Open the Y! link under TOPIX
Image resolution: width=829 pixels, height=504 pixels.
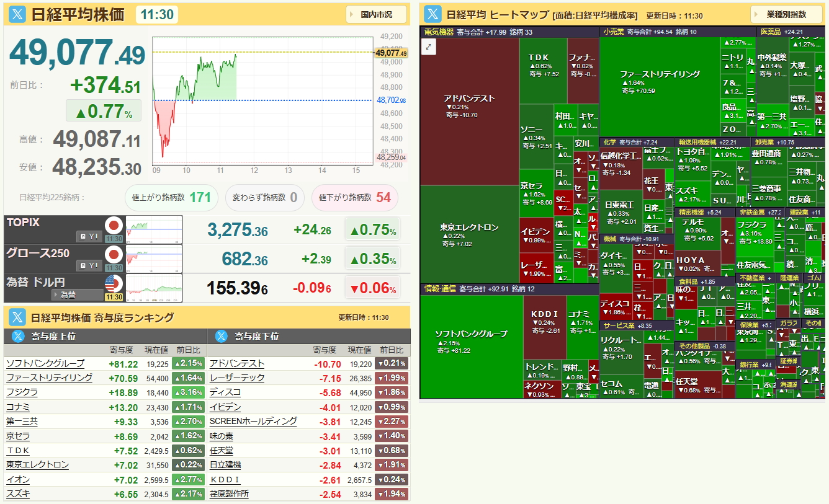click(89, 236)
